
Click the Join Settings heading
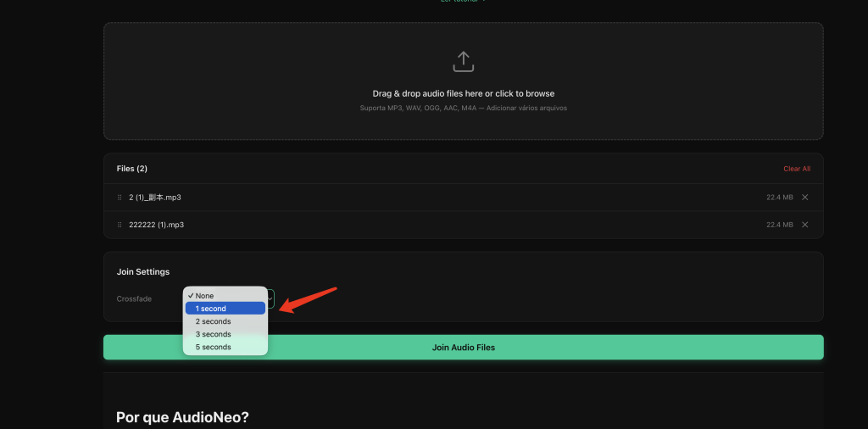[142, 272]
